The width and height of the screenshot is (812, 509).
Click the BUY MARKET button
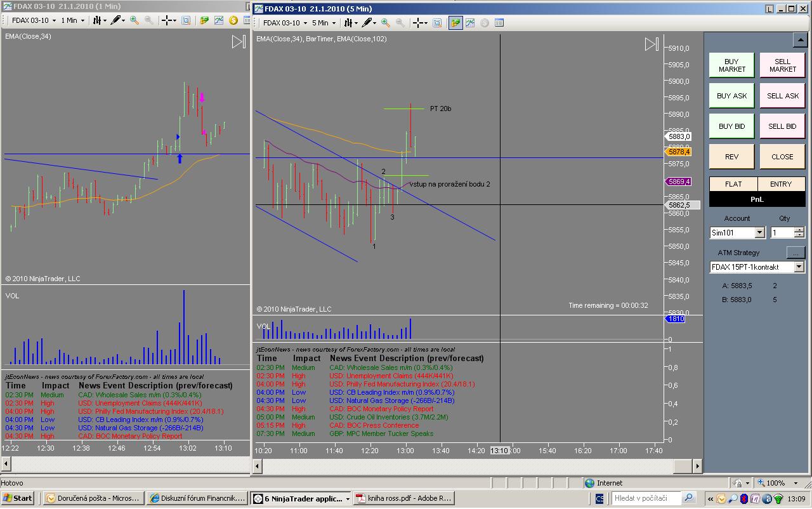click(x=731, y=65)
